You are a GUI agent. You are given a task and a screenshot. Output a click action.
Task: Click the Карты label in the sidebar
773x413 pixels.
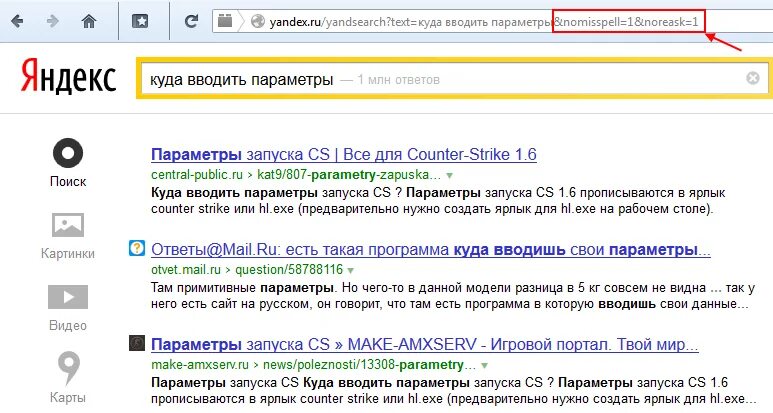(x=68, y=397)
